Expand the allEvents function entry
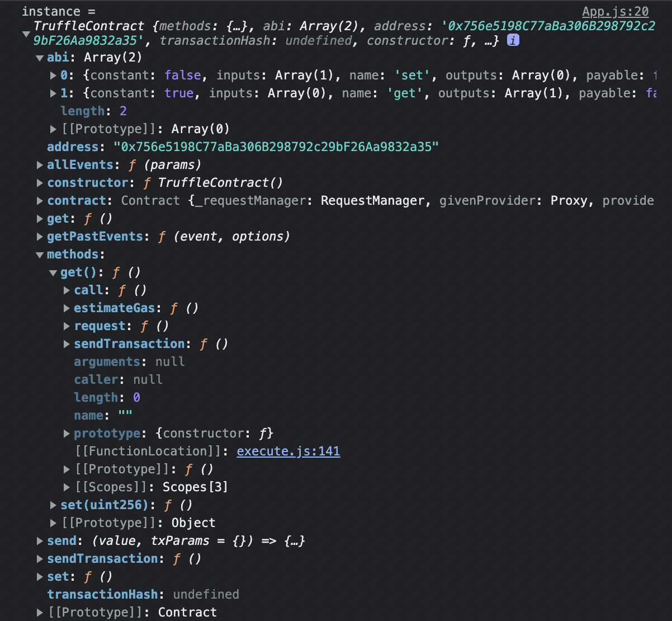This screenshot has width=672, height=621. (x=40, y=165)
